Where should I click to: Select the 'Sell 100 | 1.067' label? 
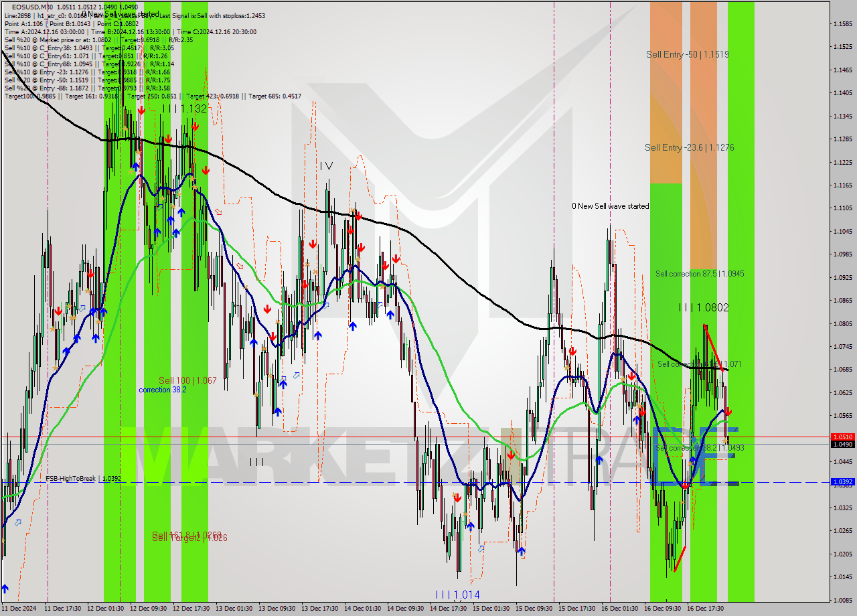187,380
